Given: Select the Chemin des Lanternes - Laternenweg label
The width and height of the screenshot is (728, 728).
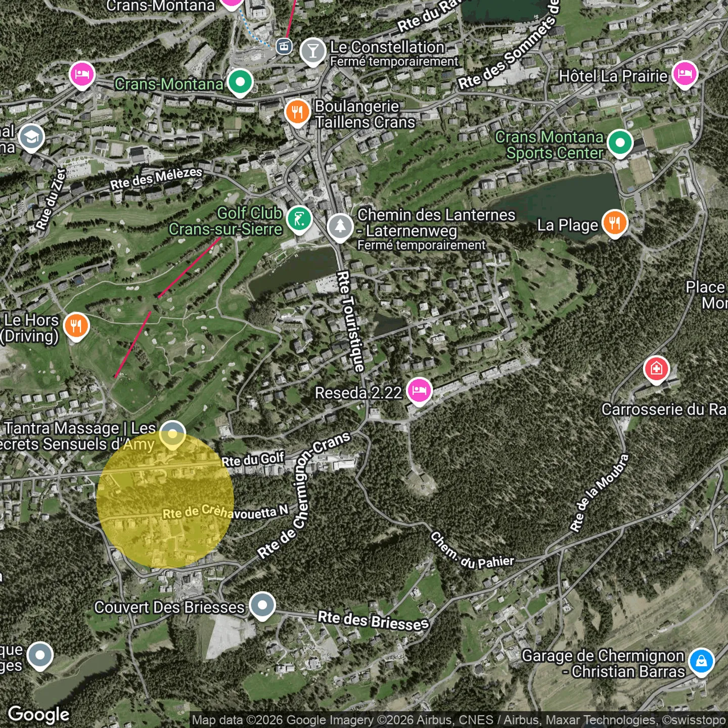Looking at the screenshot, I should (436, 223).
